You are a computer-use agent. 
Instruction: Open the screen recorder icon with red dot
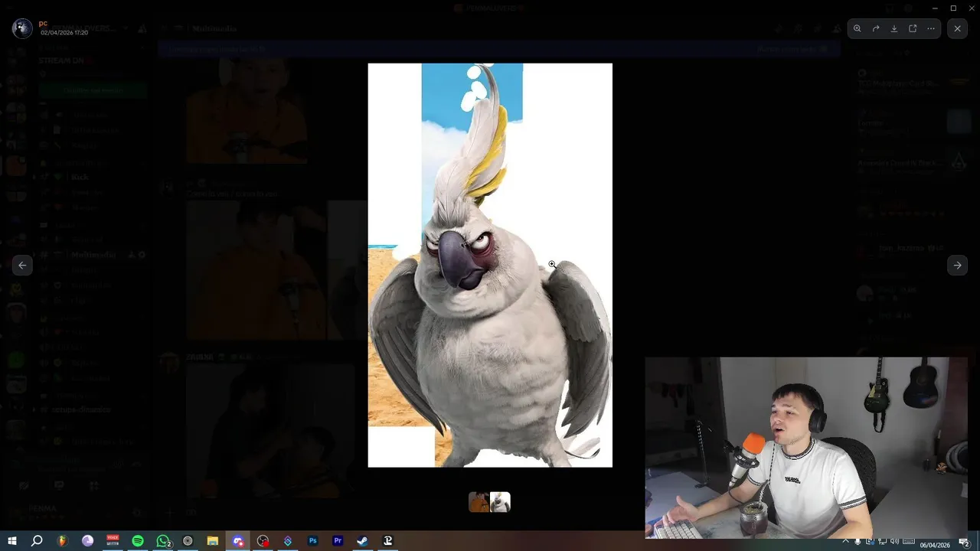pyautogui.click(x=263, y=541)
